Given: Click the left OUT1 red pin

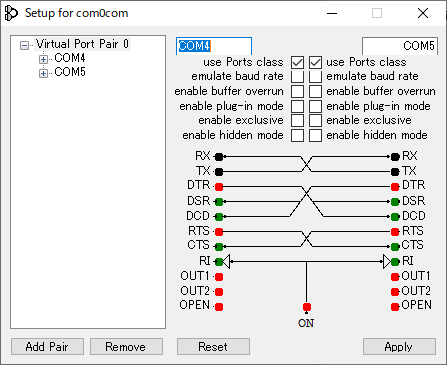Looking at the screenshot, I should pyautogui.click(x=219, y=277).
